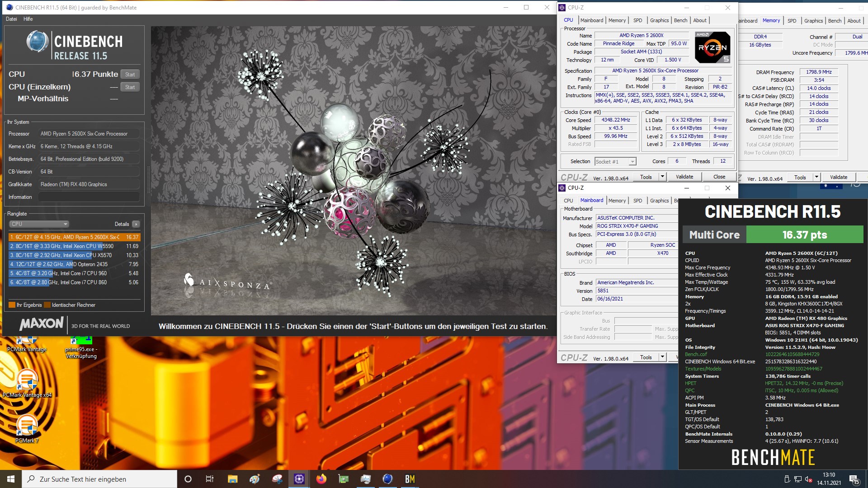Select ranking row AMD Ryzen 5 2600X 16.37
The width and height of the screenshot is (868, 488).
click(x=75, y=237)
